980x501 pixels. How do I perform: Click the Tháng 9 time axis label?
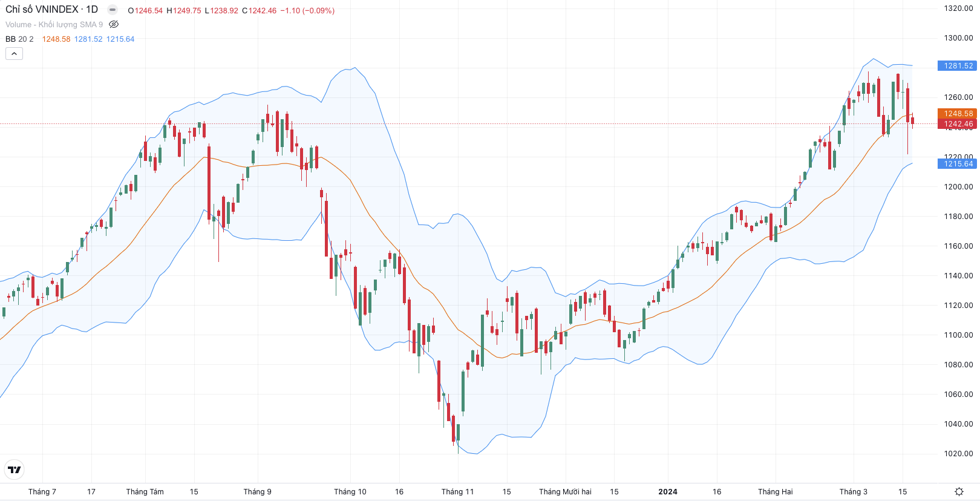pos(258,492)
